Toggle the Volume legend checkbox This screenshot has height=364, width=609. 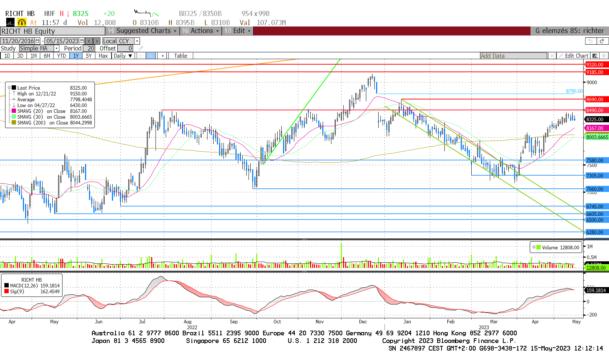click(x=534, y=248)
